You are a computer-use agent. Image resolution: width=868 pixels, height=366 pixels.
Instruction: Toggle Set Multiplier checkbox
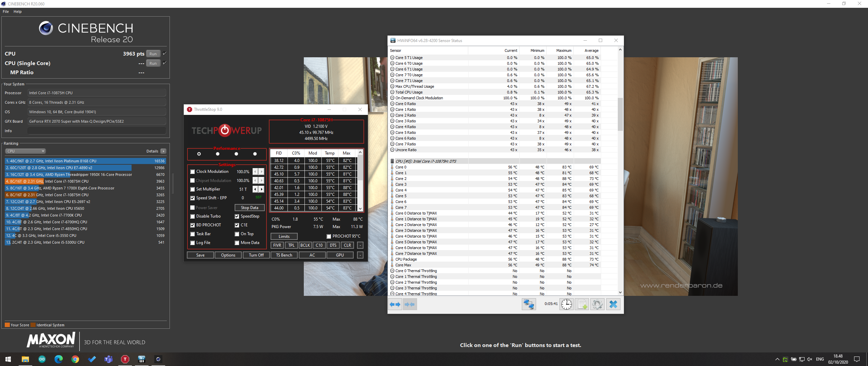(193, 189)
